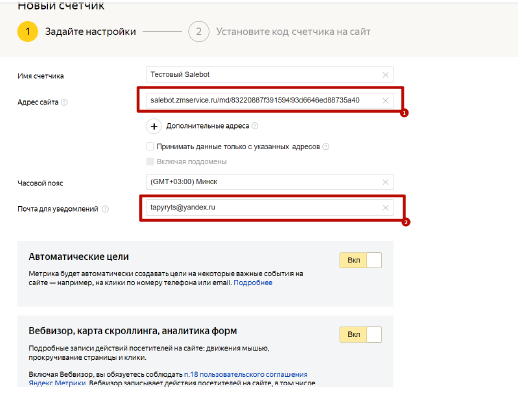Check Принимать данные только с указанных адресов

[x=150, y=146]
